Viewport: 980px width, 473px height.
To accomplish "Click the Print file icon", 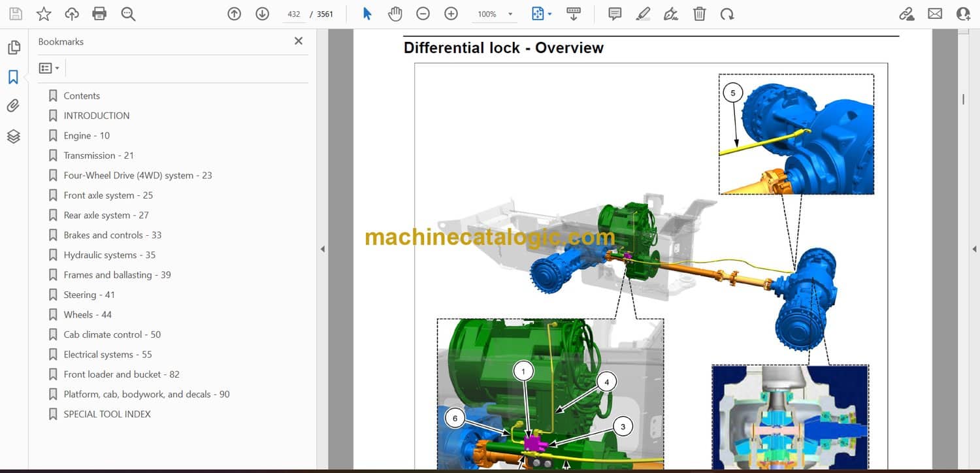I will tap(99, 14).
